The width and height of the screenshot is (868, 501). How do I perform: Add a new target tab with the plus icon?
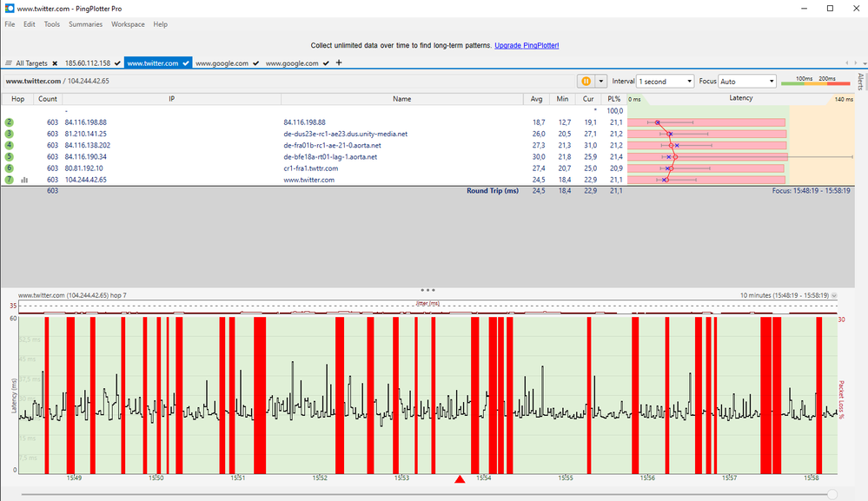[339, 63]
